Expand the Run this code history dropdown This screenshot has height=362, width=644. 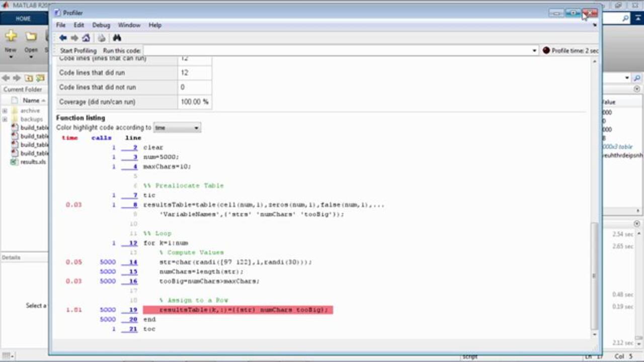(x=534, y=51)
